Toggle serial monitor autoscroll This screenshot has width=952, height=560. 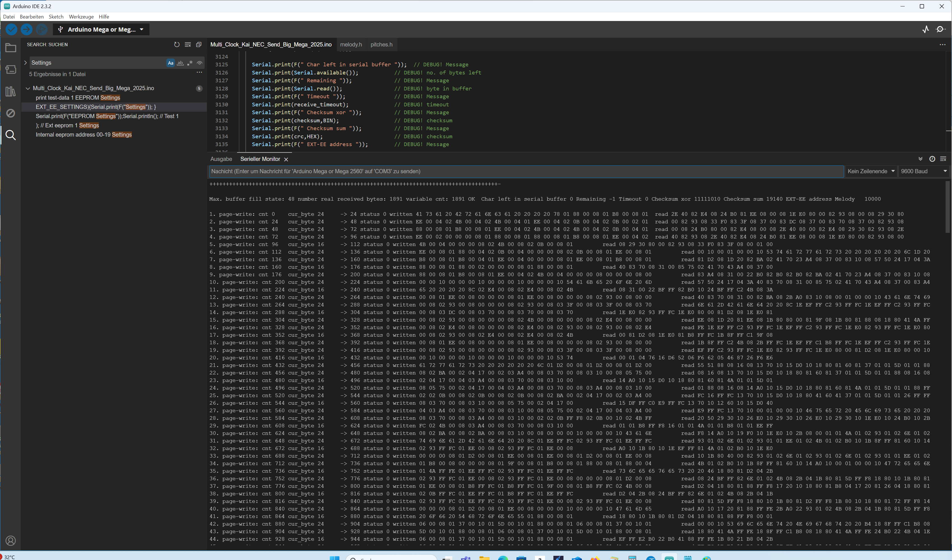(x=920, y=159)
